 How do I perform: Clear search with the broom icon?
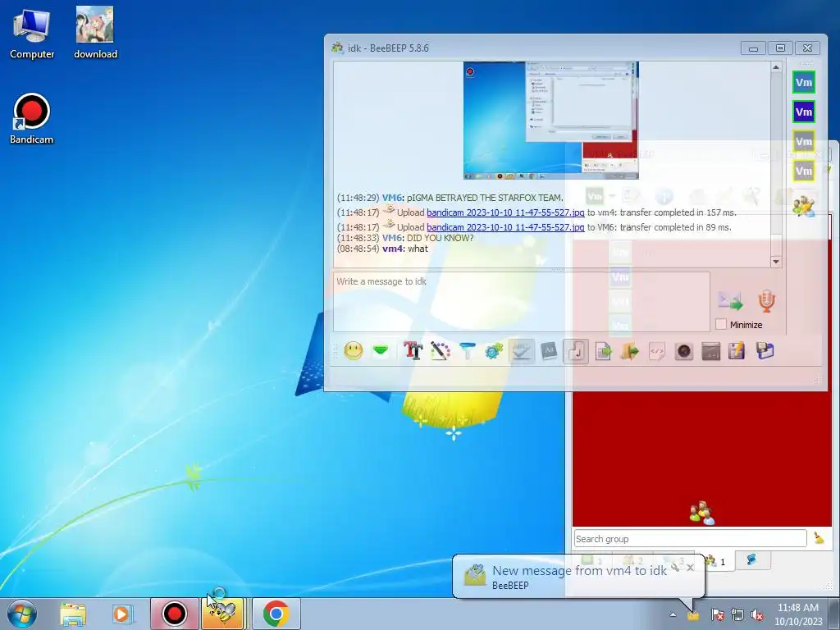[x=819, y=538]
